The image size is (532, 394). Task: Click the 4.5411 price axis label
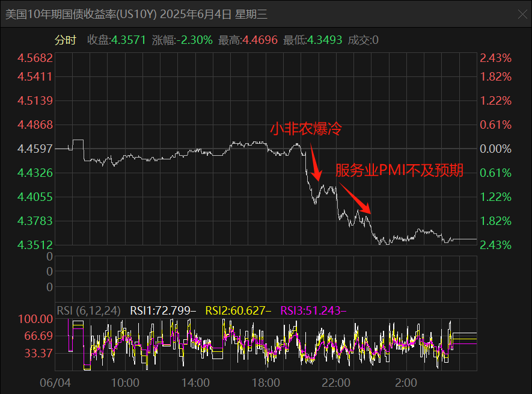(x=35, y=77)
